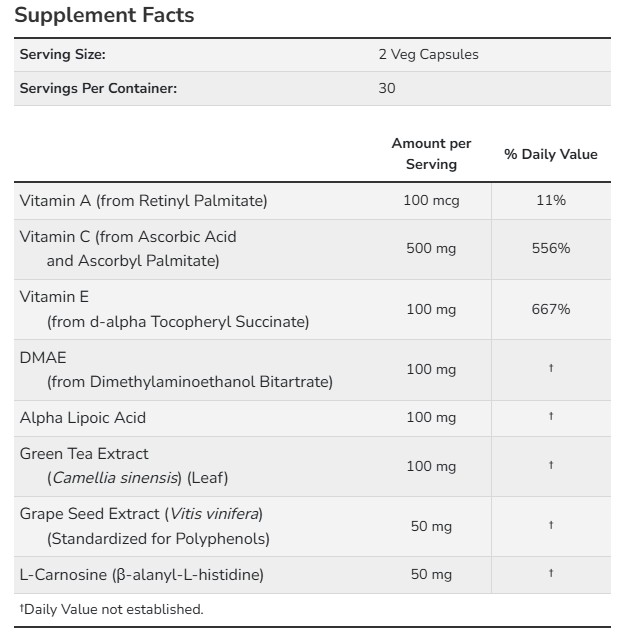Click the Alpha Lipoic Acid row label
623x639 pixels.
(82, 417)
